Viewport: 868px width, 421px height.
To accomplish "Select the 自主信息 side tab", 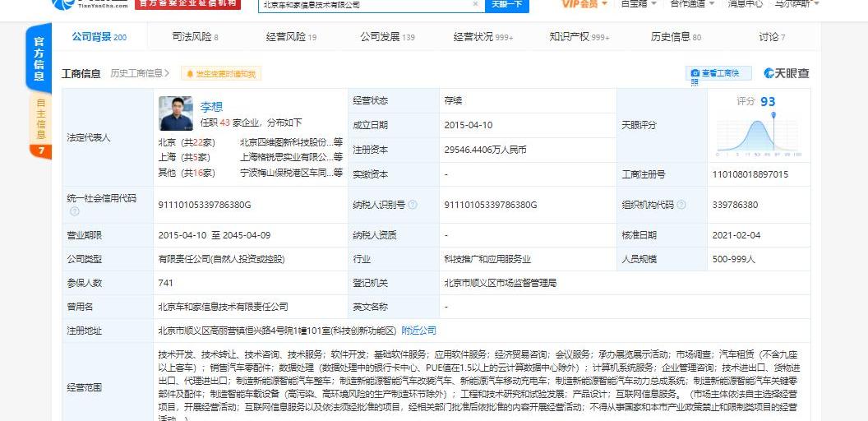I will (x=40, y=118).
